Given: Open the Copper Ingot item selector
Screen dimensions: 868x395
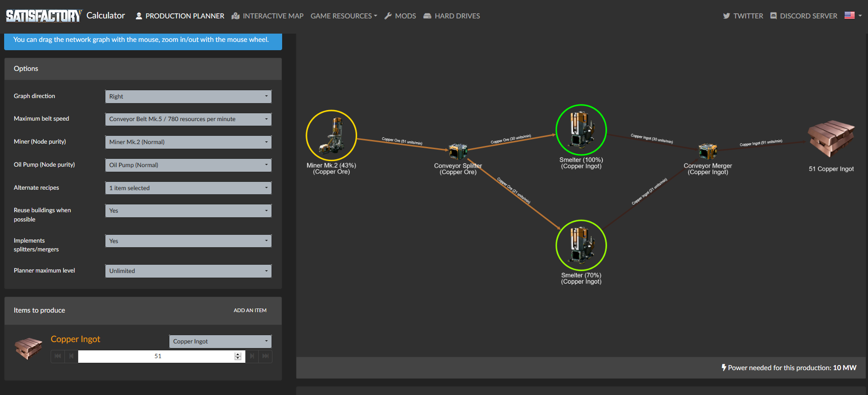Looking at the screenshot, I should 220,342.
